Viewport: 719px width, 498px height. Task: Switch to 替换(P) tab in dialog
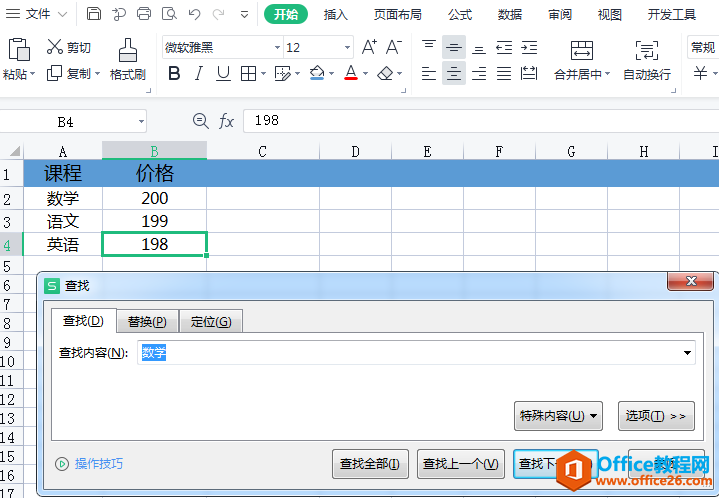click(147, 321)
